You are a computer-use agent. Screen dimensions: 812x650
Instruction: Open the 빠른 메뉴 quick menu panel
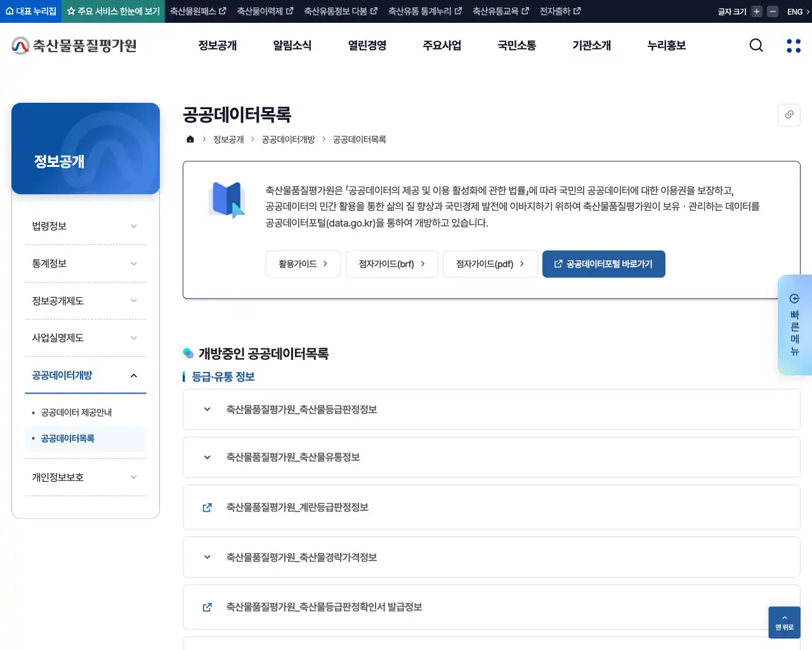(x=794, y=325)
